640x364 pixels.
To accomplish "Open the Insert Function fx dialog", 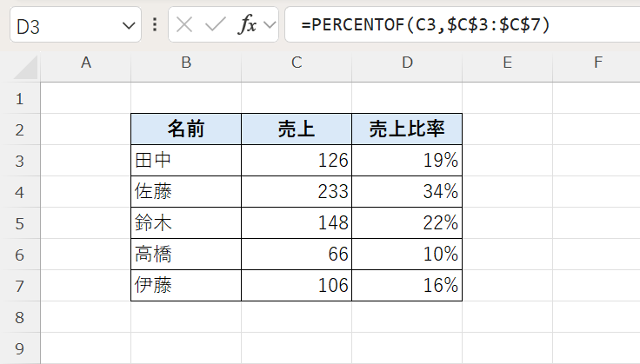I will (248, 25).
